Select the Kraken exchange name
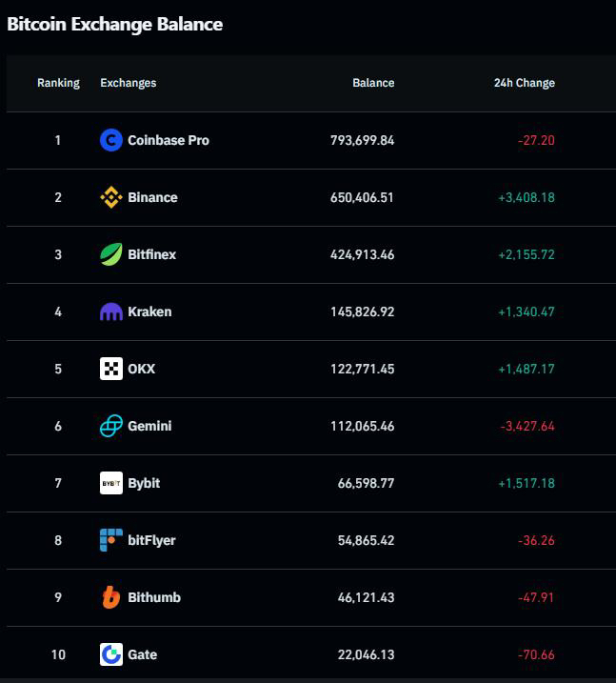616x683 pixels. tap(149, 311)
